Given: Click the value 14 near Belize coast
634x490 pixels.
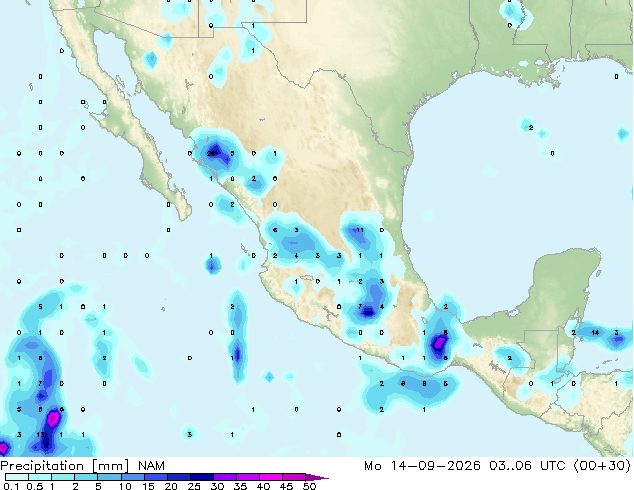Looking at the screenshot, I should click(x=595, y=332).
